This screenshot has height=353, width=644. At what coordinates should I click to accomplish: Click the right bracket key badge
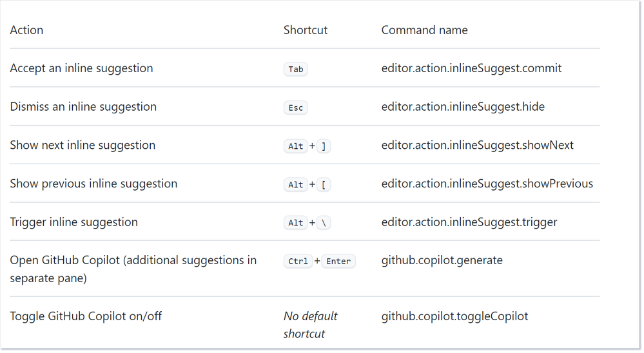click(324, 146)
